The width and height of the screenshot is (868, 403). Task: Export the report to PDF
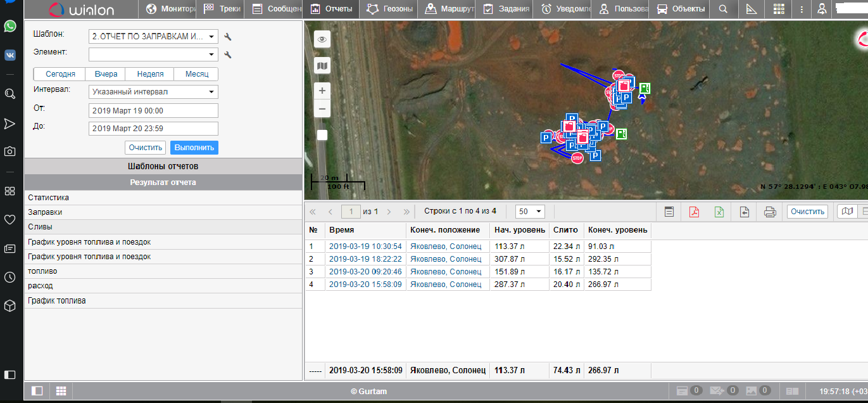coord(694,212)
